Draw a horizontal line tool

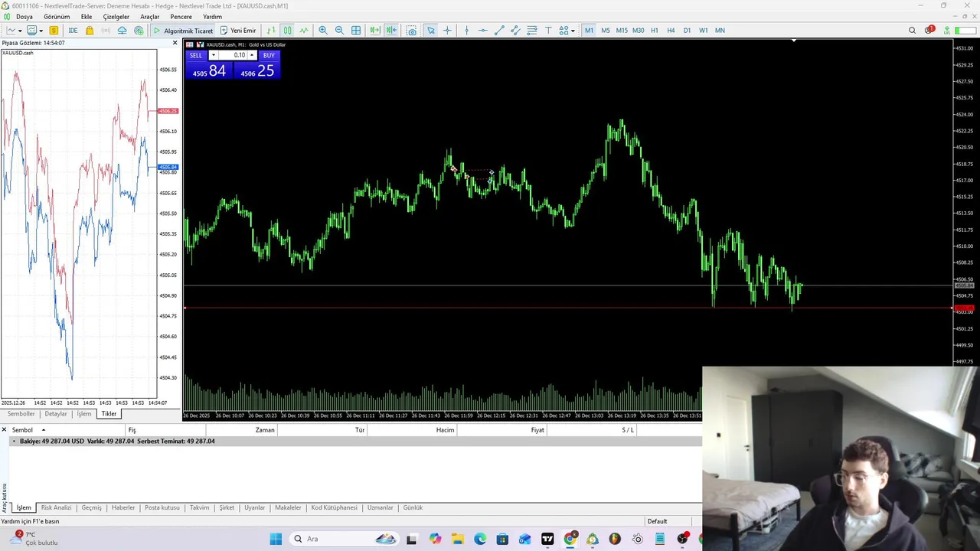click(483, 31)
